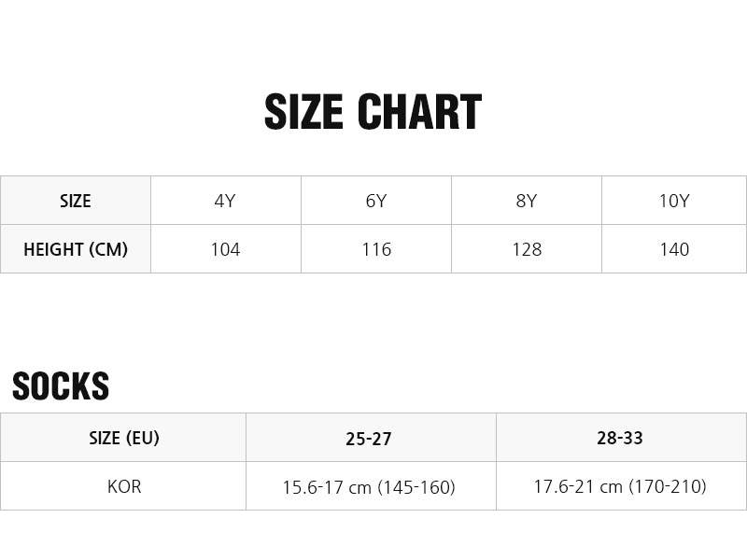Pick the 8Y size cell
The height and width of the screenshot is (560, 747).
(527, 201)
